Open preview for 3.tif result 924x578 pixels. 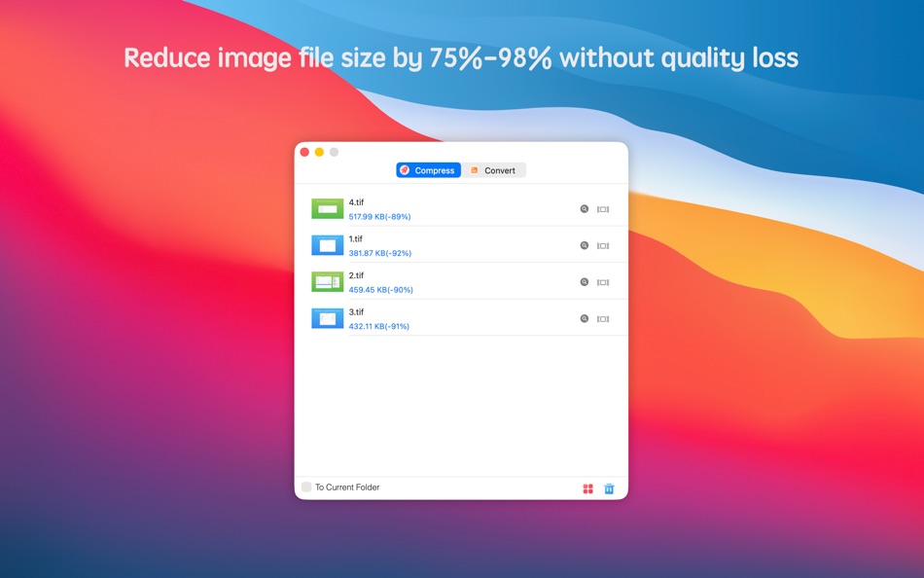[x=585, y=318]
